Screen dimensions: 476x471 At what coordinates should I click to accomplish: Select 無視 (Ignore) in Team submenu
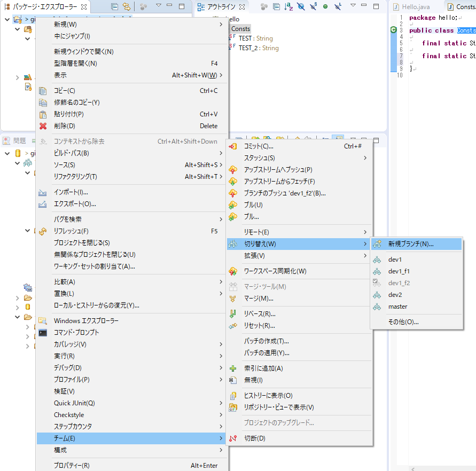pyautogui.click(x=299, y=380)
